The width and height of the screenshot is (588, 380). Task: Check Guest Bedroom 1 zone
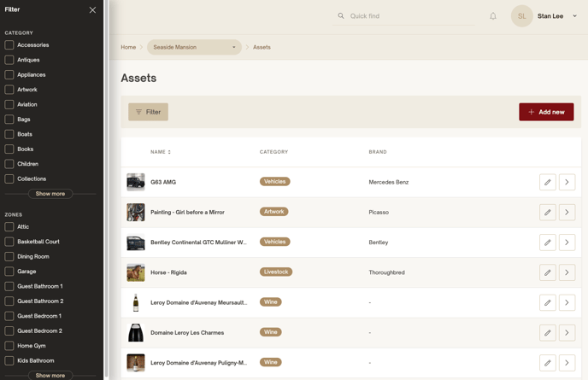[x=9, y=316]
